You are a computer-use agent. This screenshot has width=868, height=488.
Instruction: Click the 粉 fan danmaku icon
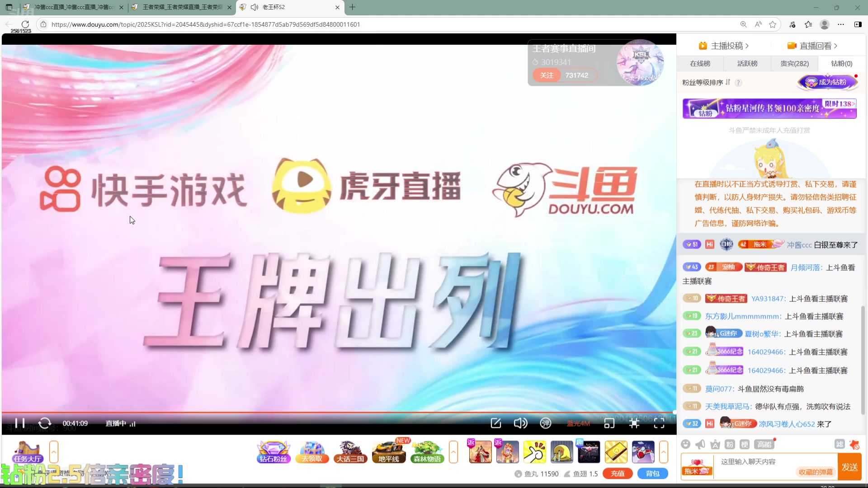(x=730, y=444)
